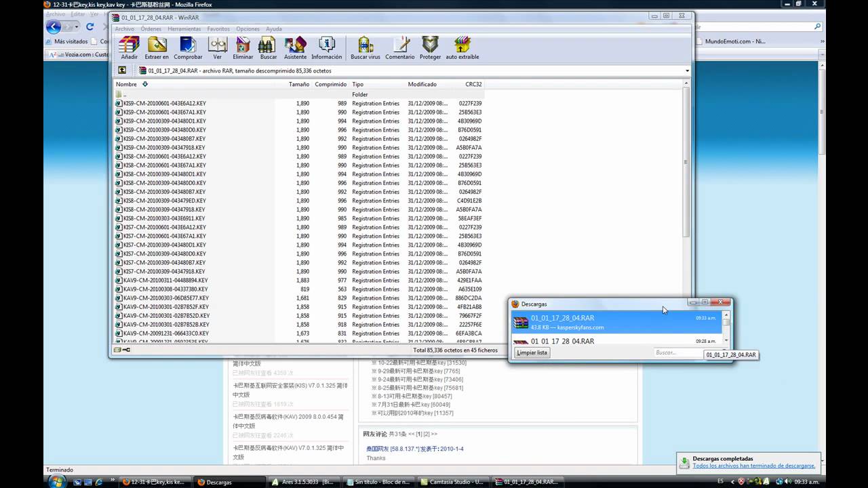This screenshot has width=868, height=488.
Task: Open the Herramientas menu
Action: pyautogui.click(x=184, y=29)
